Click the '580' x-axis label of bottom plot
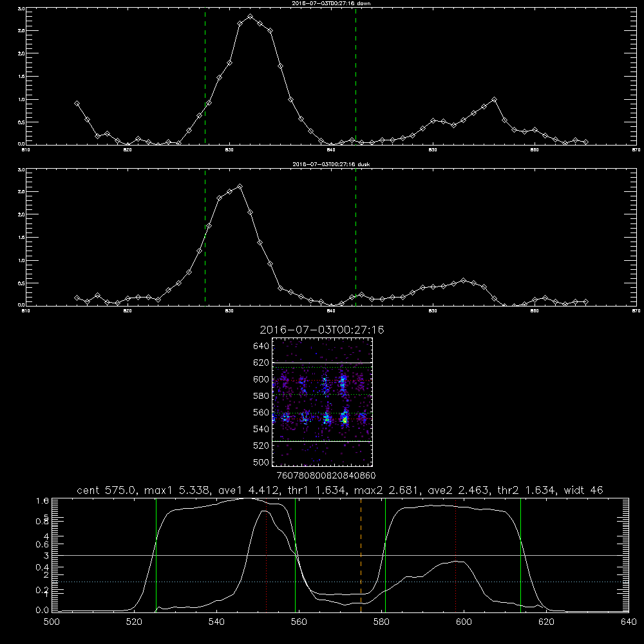The image size is (644, 644). pos(381,621)
